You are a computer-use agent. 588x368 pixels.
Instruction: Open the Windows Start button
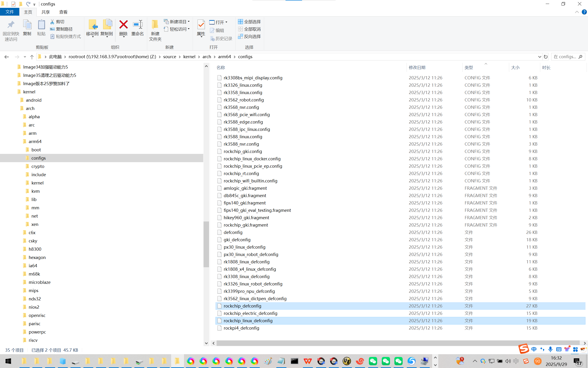click(x=8, y=361)
